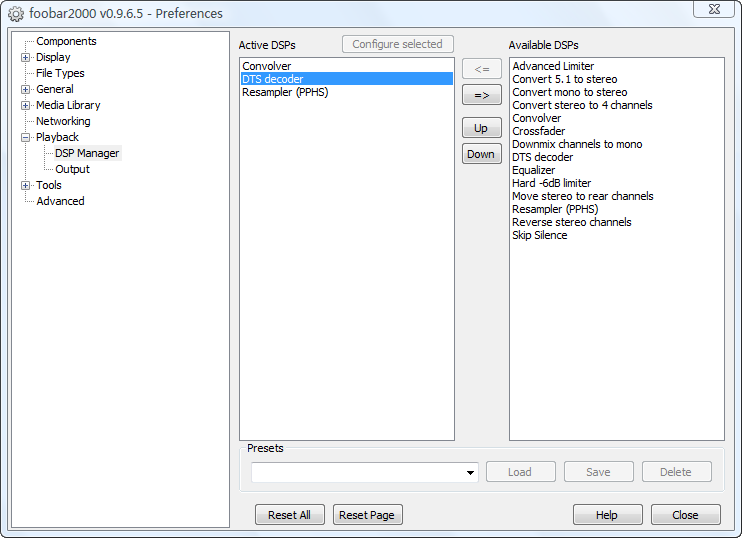Open the Output preferences page
742x538 pixels.
tap(72, 169)
